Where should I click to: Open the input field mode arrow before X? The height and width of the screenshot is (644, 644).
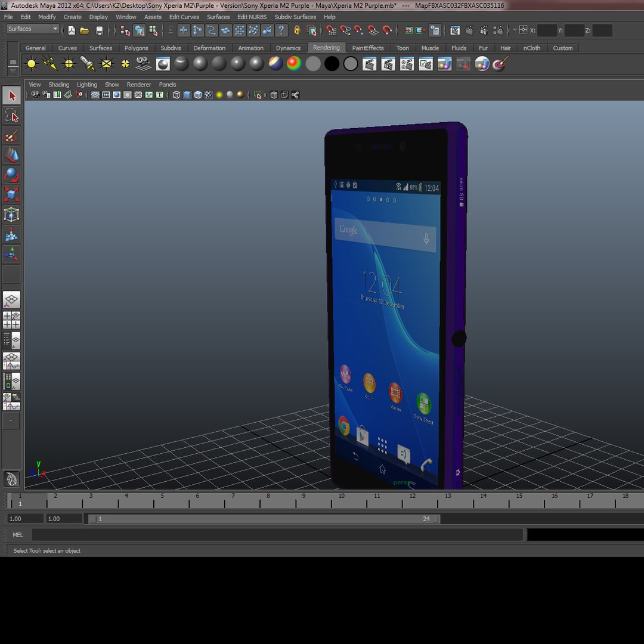[x=515, y=30]
